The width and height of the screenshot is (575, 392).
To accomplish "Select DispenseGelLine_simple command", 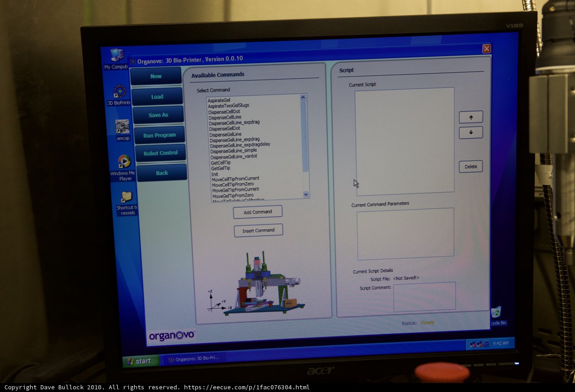I will (234, 151).
